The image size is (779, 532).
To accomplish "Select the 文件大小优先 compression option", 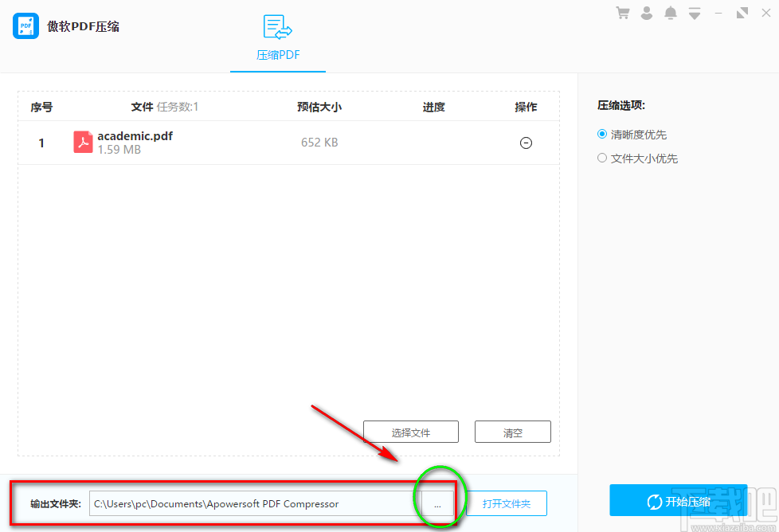I will pos(602,158).
